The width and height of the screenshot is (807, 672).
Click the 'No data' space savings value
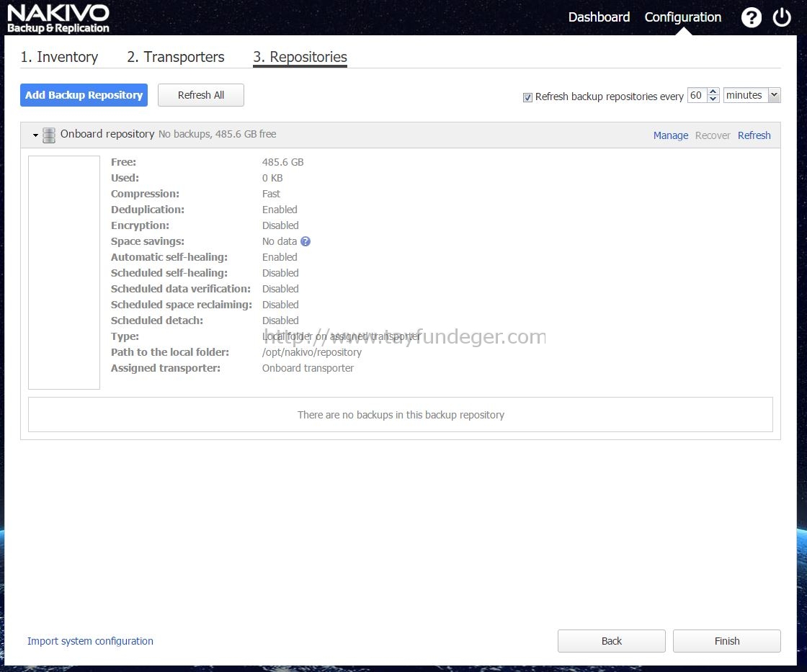click(280, 241)
